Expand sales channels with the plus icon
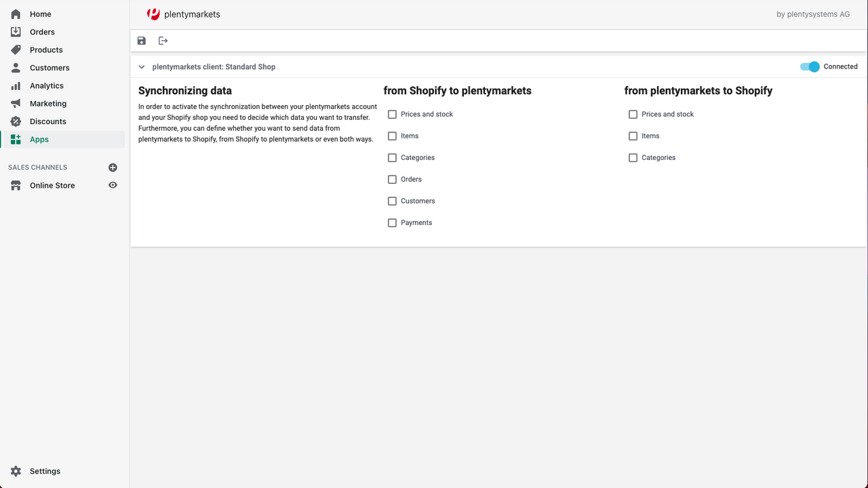 [x=113, y=167]
